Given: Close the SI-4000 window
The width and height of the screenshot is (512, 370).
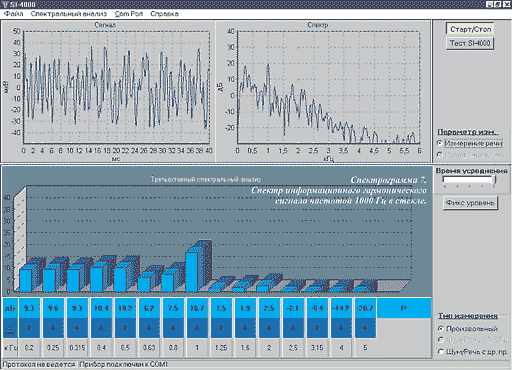Looking at the screenshot, I should [x=507, y=4].
